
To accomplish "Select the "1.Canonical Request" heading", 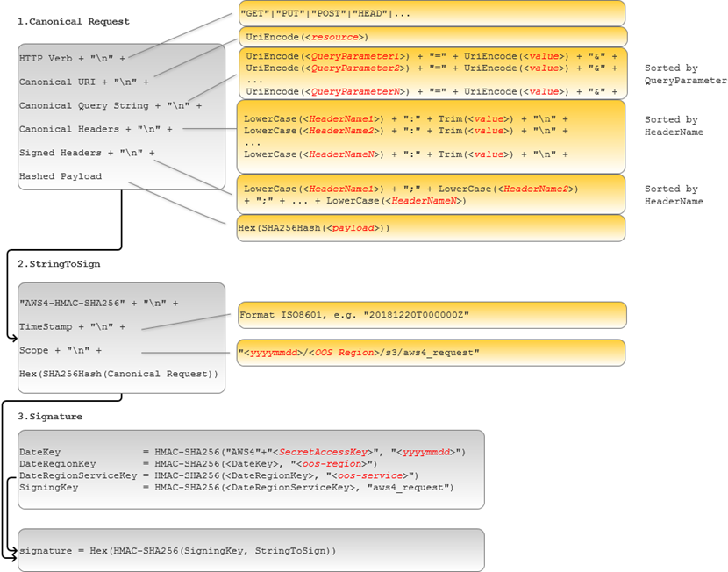I will (x=74, y=21).
